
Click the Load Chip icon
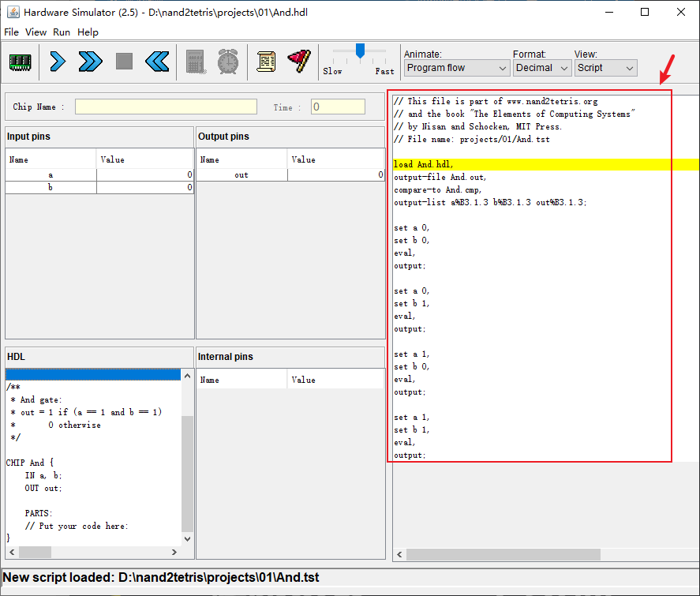tap(20, 62)
